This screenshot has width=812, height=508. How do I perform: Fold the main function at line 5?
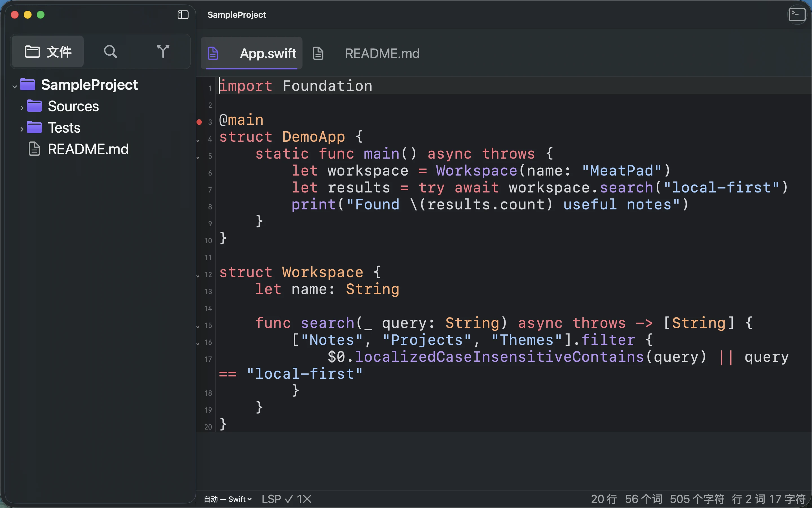tap(198, 157)
